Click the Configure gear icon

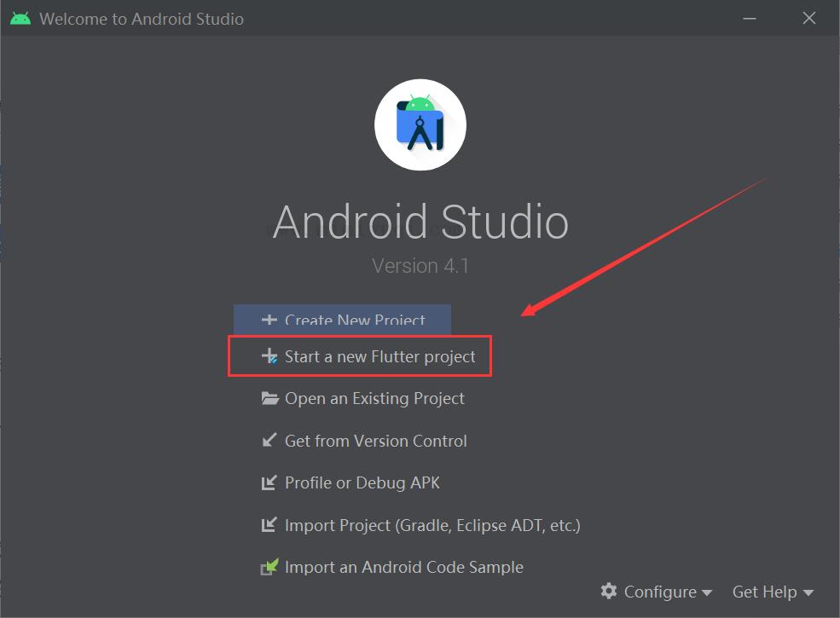point(609,592)
